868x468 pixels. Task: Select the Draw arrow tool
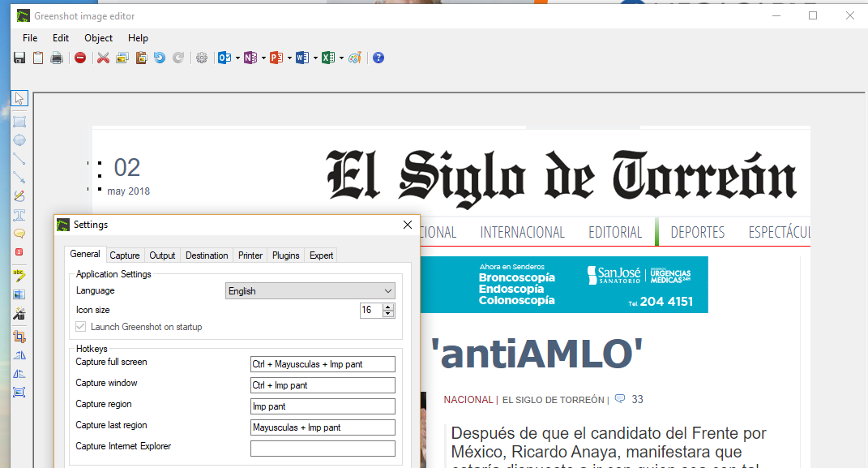[19, 178]
